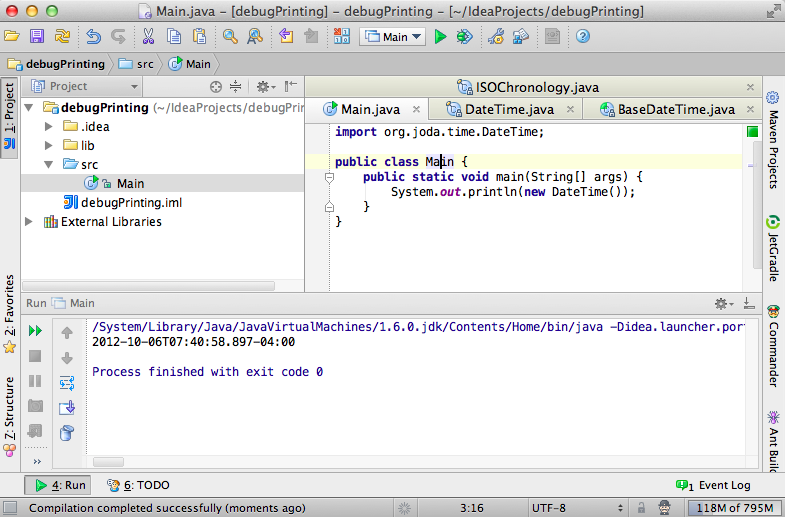Change the UTF-8 file encoding selector
The width and height of the screenshot is (785, 517).
[x=577, y=508]
